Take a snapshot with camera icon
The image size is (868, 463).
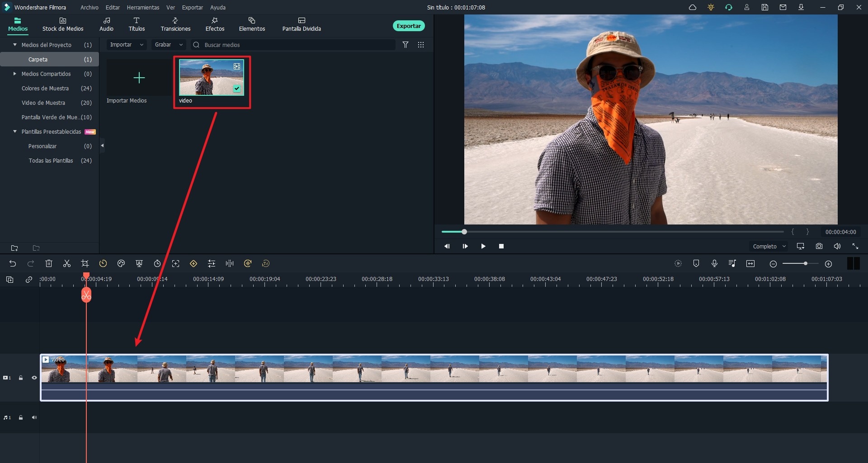pyautogui.click(x=819, y=246)
